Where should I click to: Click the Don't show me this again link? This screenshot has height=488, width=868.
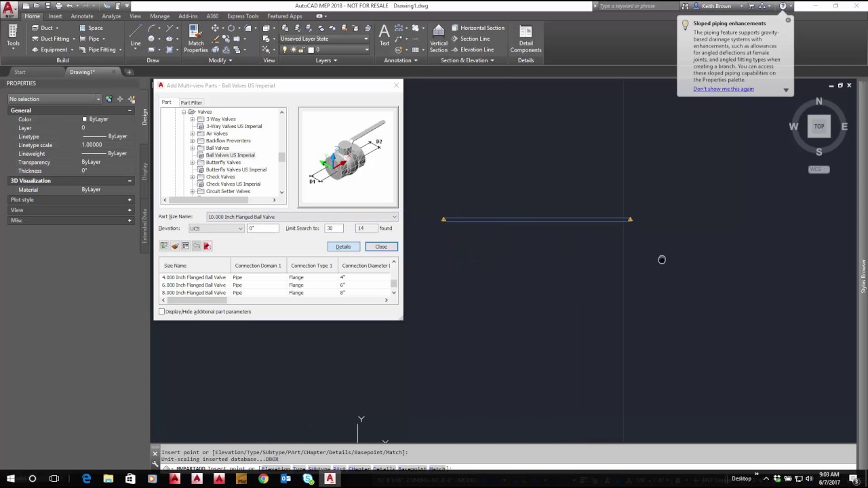(x=724, y=89)
